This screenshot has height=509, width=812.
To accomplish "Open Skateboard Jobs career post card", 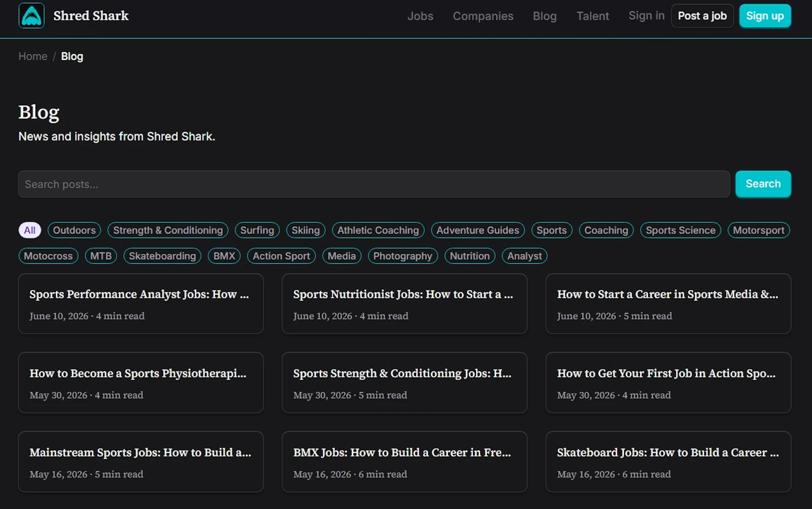I will [x=668, y=462].
